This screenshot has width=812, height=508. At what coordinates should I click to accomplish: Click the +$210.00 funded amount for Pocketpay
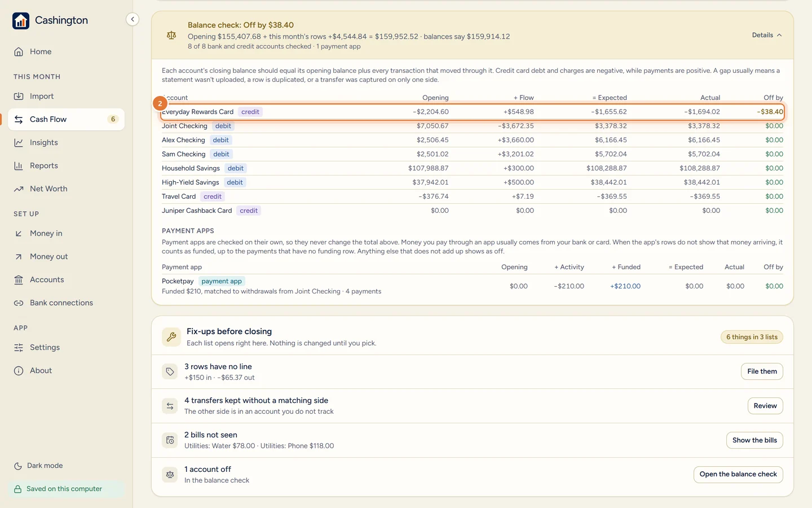pos(625,286)
